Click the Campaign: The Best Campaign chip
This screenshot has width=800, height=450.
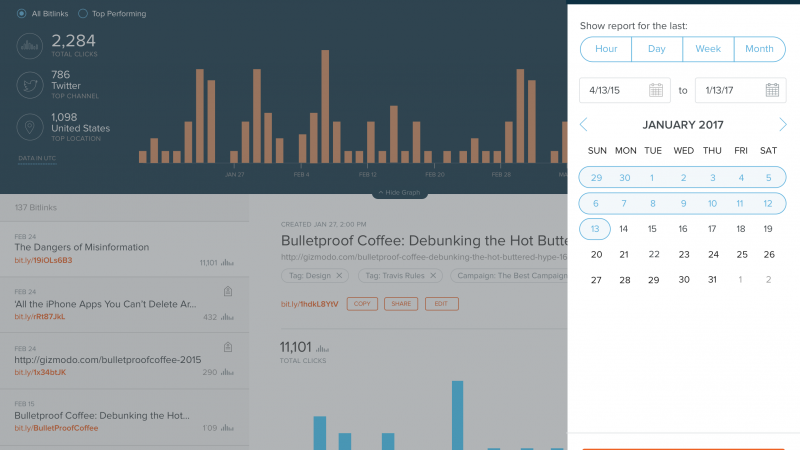point(509,276)
